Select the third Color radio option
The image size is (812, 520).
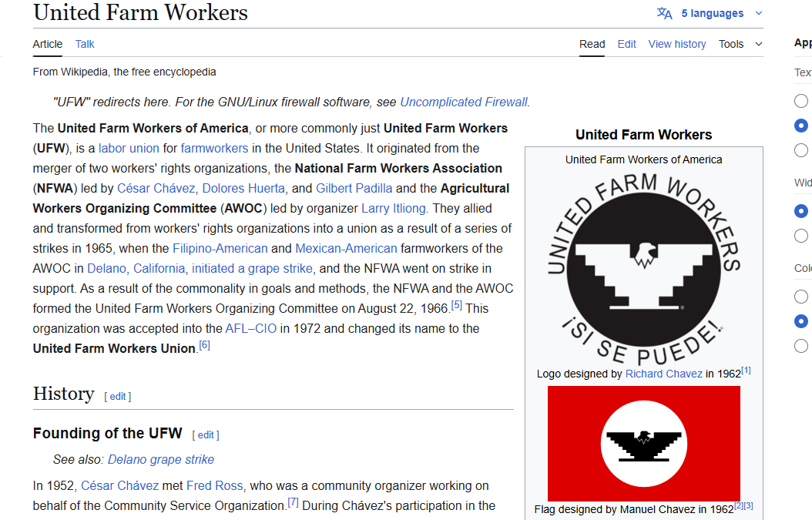pos(801,346)
